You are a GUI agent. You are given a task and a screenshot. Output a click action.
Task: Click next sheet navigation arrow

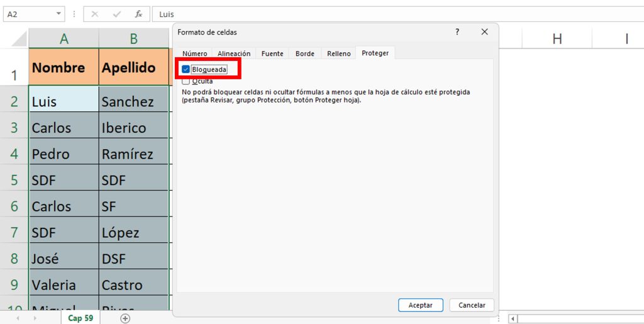[x=33, y=318]
